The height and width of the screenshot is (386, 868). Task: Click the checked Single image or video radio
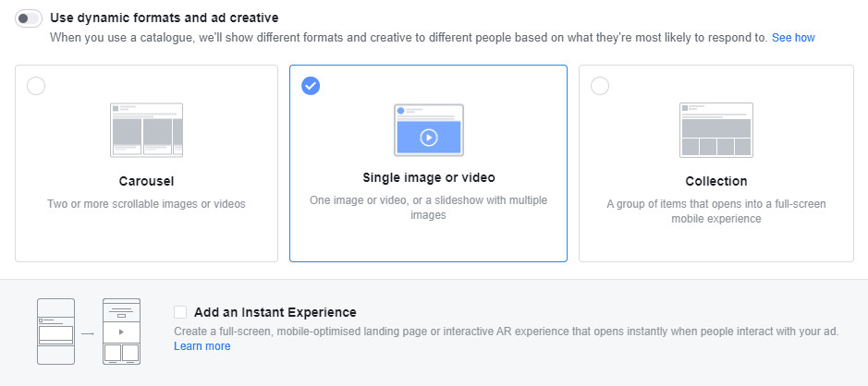click(311, 86)
